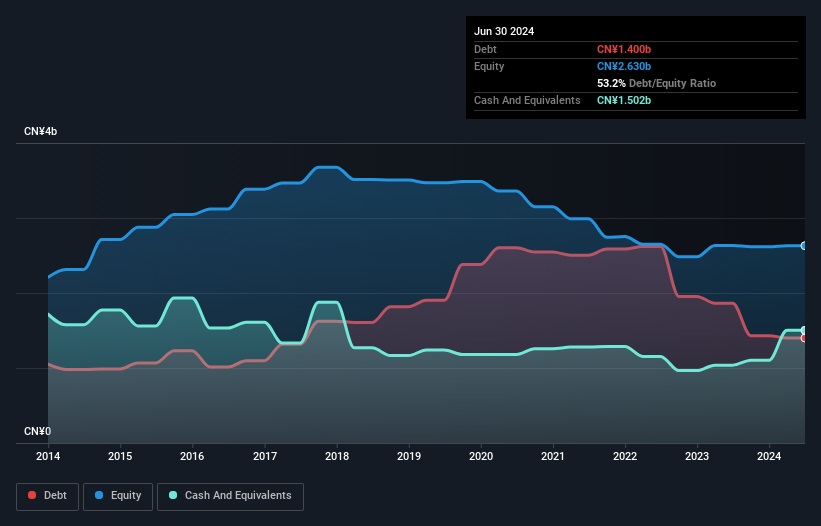Screen dimensions: 821x526
Task: Click the blue Equity endpoint marker
Action: point(804,245)
